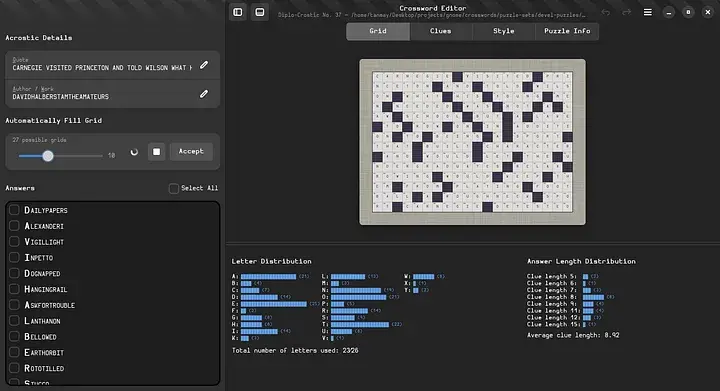The height and width of the screenshot is (391, 720).
Task: Click the letter T distribution bar
Action: coord(360,324)
